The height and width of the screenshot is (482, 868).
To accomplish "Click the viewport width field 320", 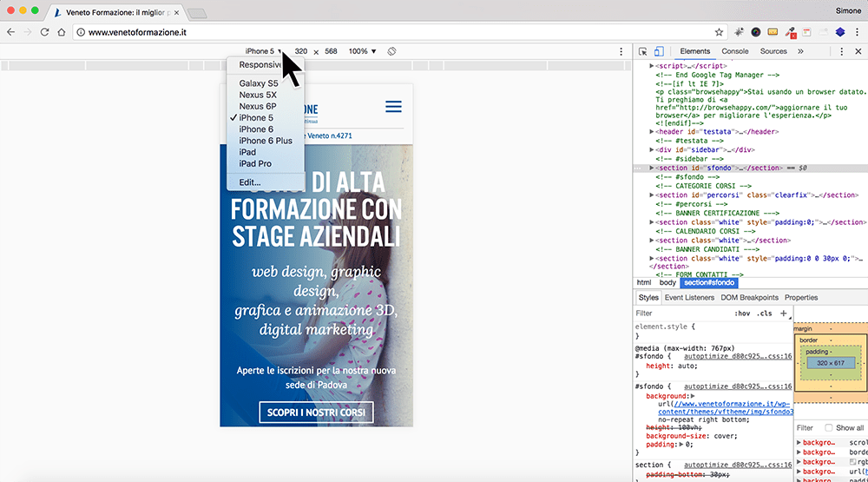I will [300, 51].
